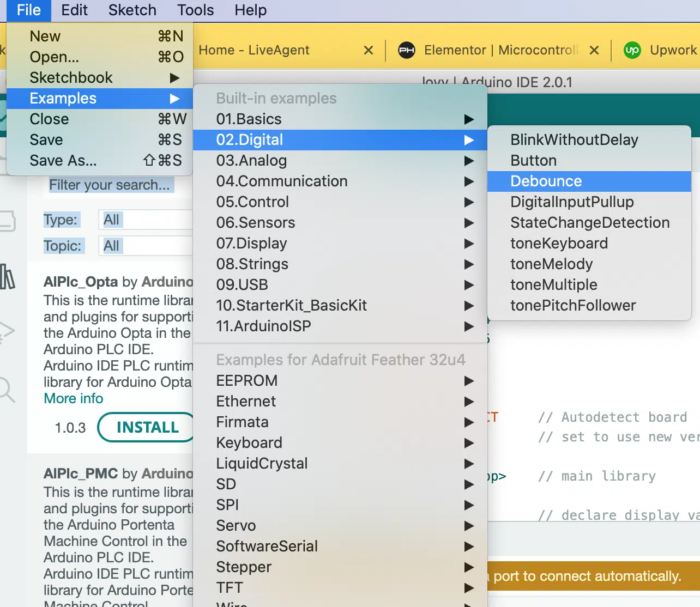Select the 02.Digital examples entry

340,140
